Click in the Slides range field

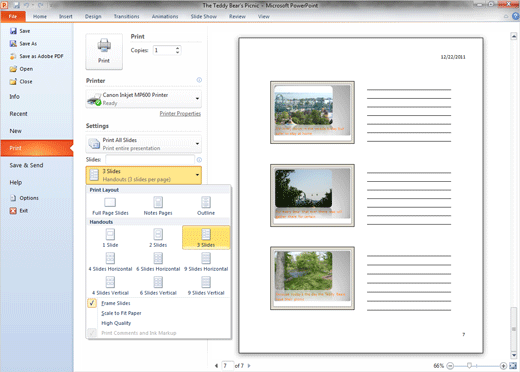point(150,160)
